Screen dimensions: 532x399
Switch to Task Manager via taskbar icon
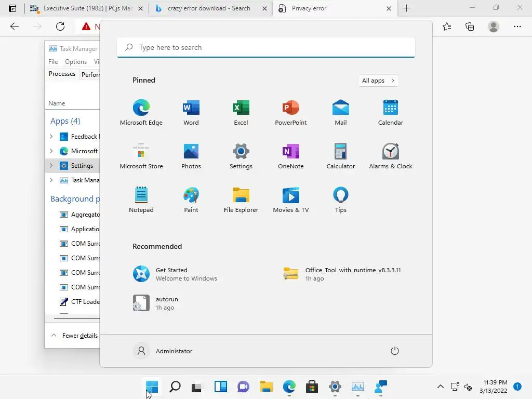[357, 387]
